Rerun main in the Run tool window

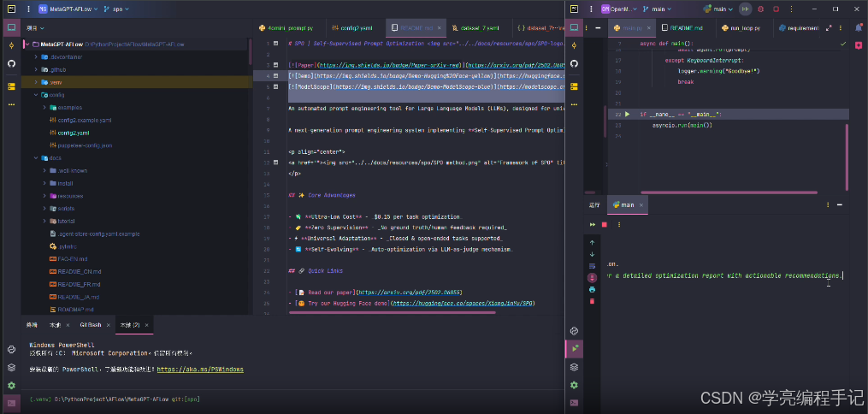point(593,225)
